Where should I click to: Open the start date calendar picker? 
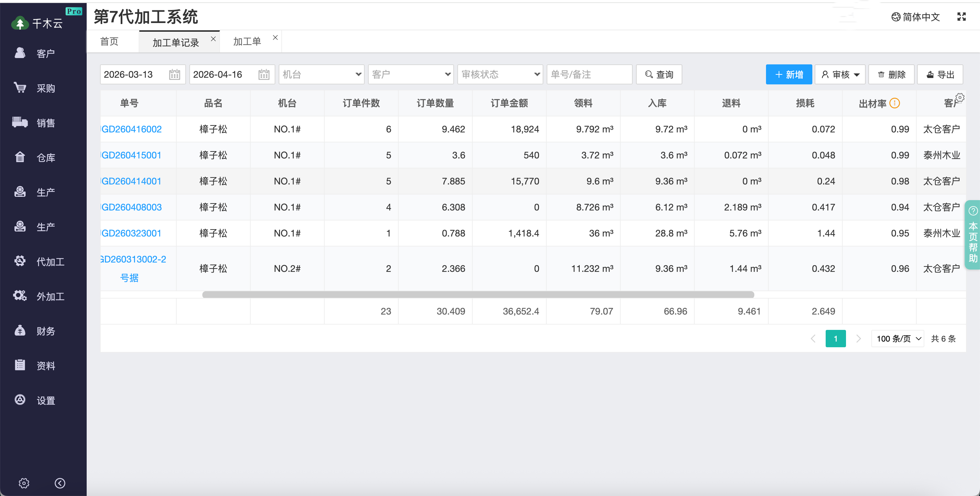[174, 74]
